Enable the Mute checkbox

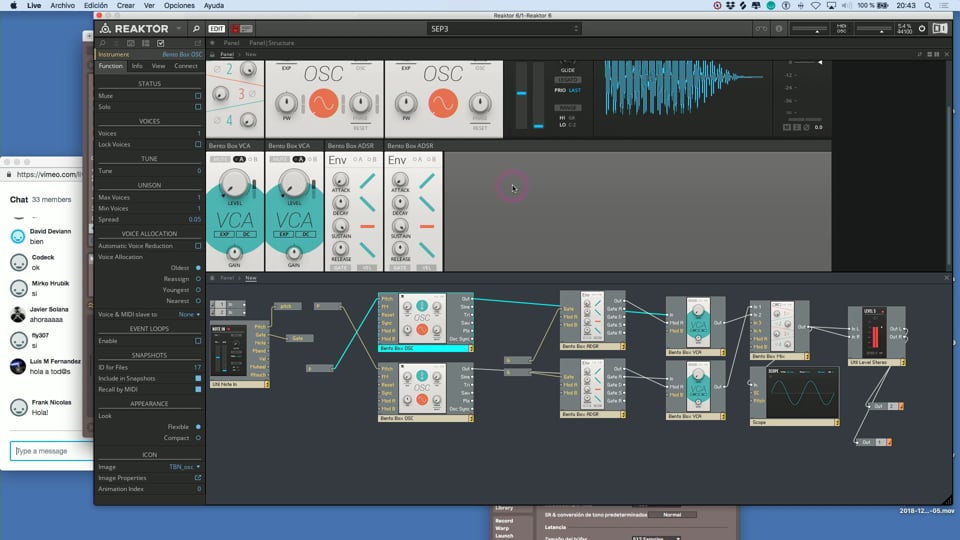pos(198,96)
